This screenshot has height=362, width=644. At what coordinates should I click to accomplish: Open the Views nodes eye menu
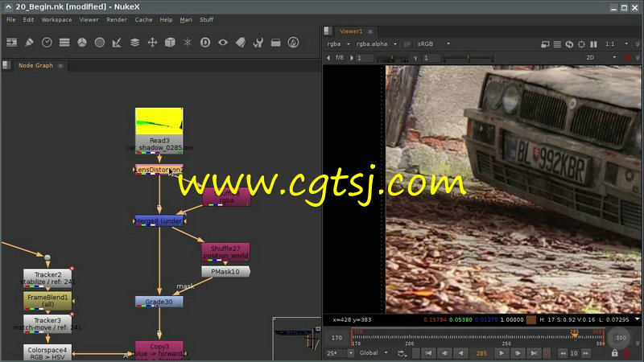click(223, 43)
